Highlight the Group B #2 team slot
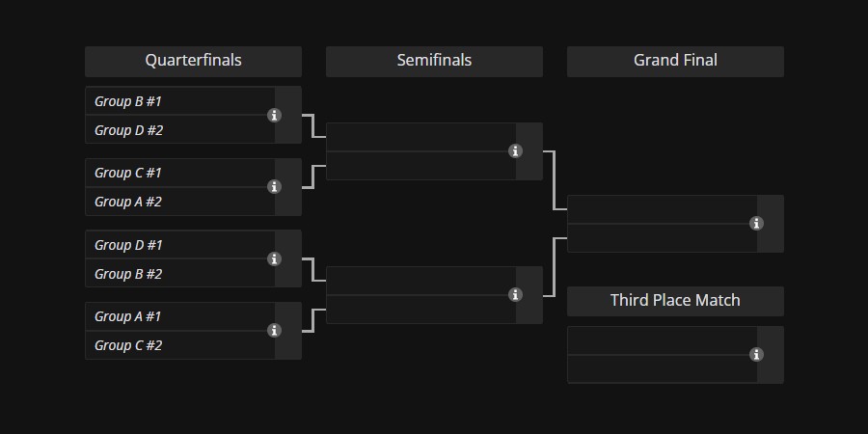 click(x=180, y=274)
